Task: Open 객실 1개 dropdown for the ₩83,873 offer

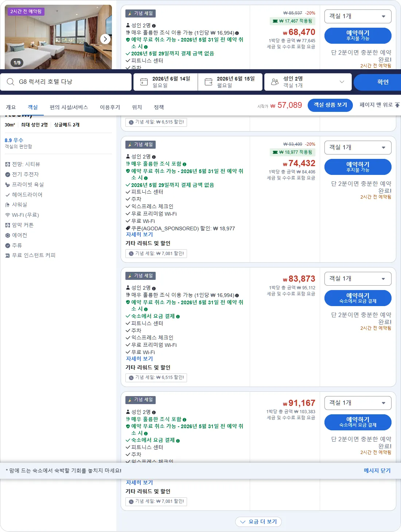Action: pos(358,279)
